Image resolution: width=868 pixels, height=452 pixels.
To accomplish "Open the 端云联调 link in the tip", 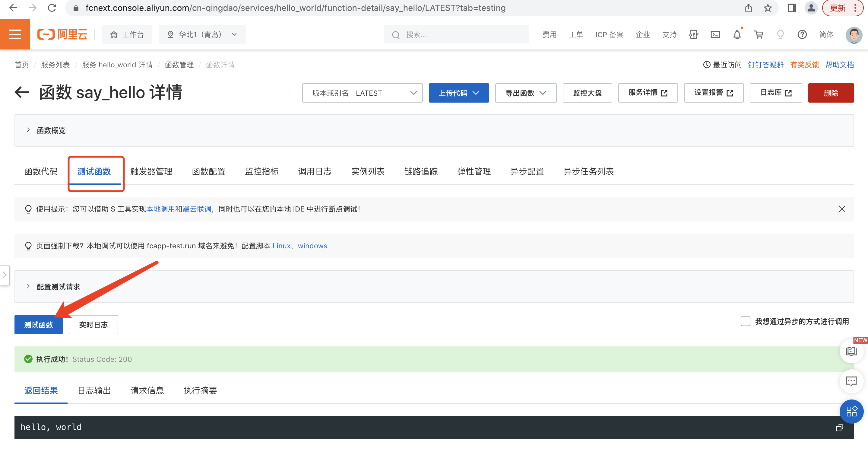I will tap(196, 209).
